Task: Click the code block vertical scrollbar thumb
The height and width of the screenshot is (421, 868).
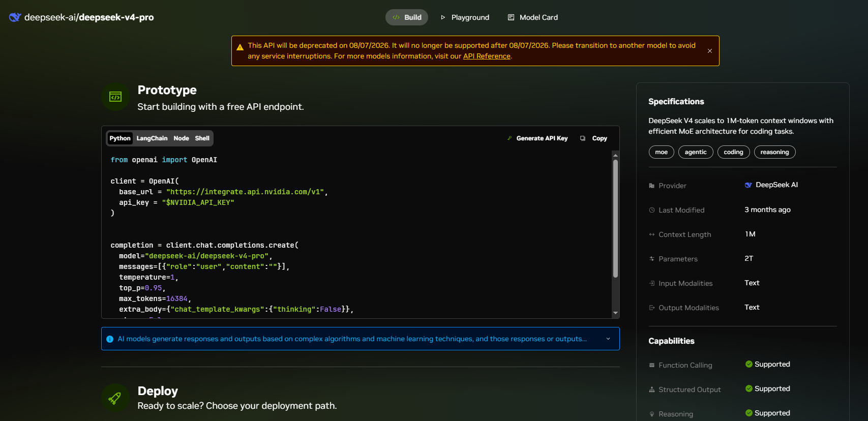Action: [x=615, y=219]
